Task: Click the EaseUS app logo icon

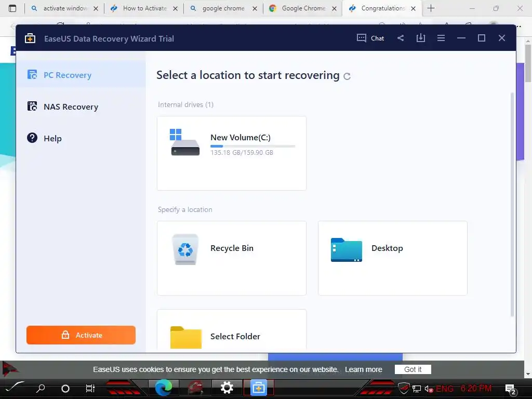Action: pyautogui.click(x=30, y=38)
